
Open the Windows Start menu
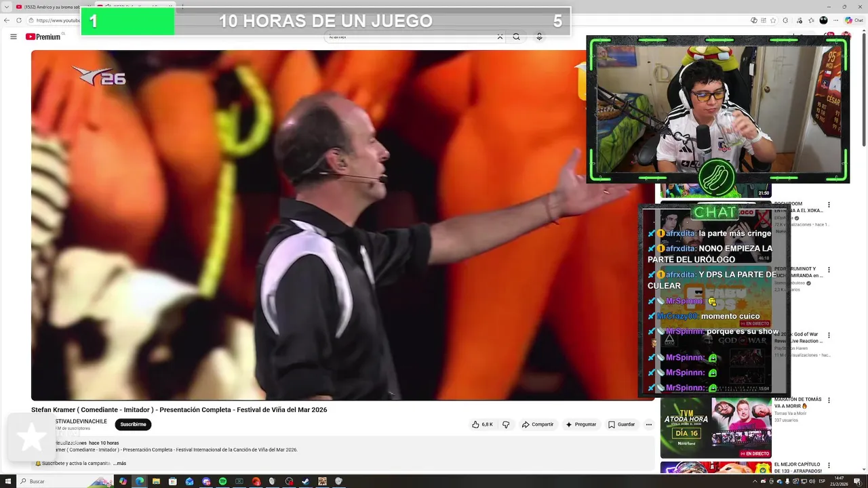tap(8, 481)
